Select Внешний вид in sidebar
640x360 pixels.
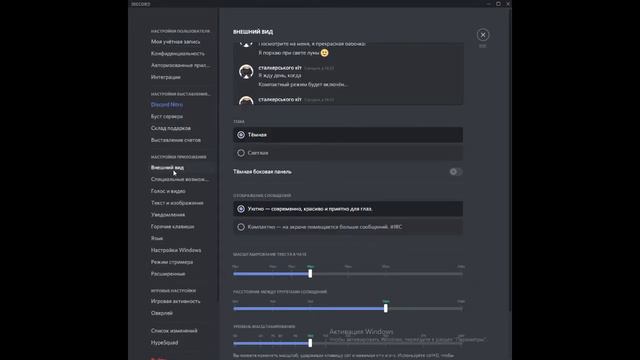click(167, 167)
